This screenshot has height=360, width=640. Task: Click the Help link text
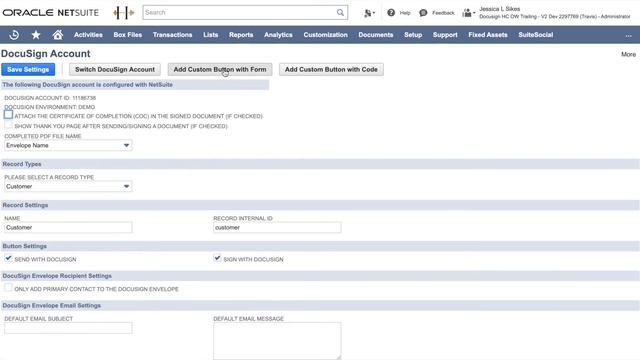coord(405,13)
